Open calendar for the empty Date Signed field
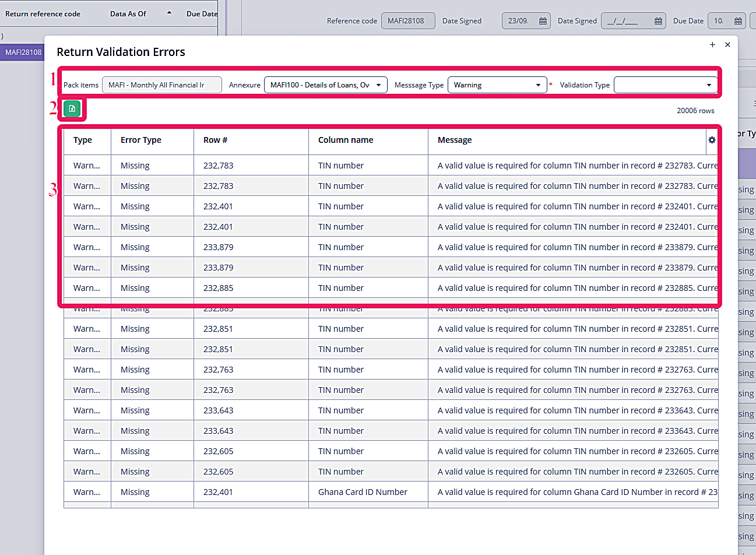Image resolution: width=756 pixels, height=555 pixels. [x=657, y=20]
